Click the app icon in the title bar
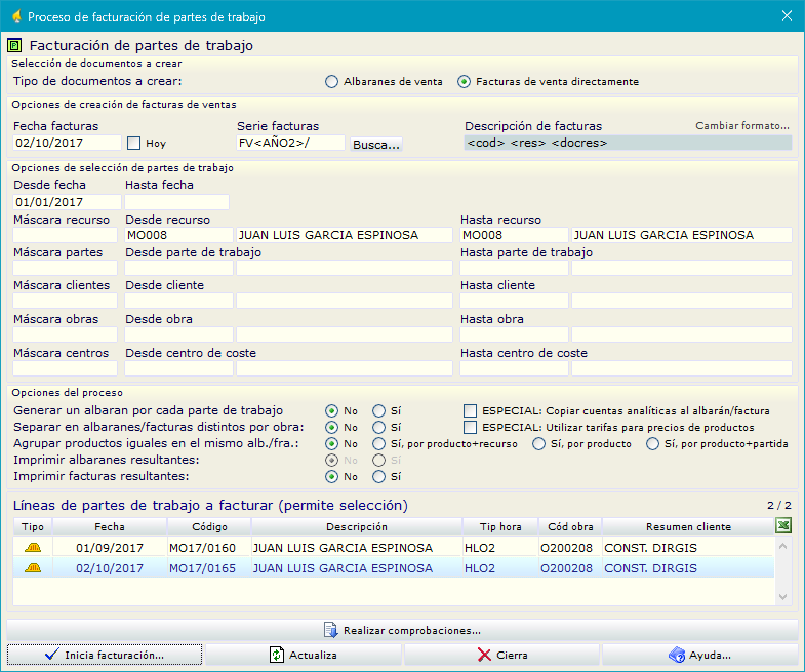Image resolution: width=805 pixels, height=672 pixels. coord(17,16)
